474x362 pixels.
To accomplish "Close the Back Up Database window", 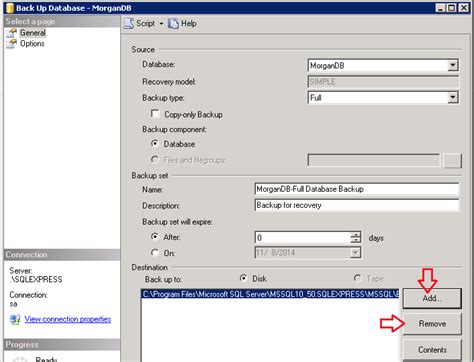I will tap(463, 8).
